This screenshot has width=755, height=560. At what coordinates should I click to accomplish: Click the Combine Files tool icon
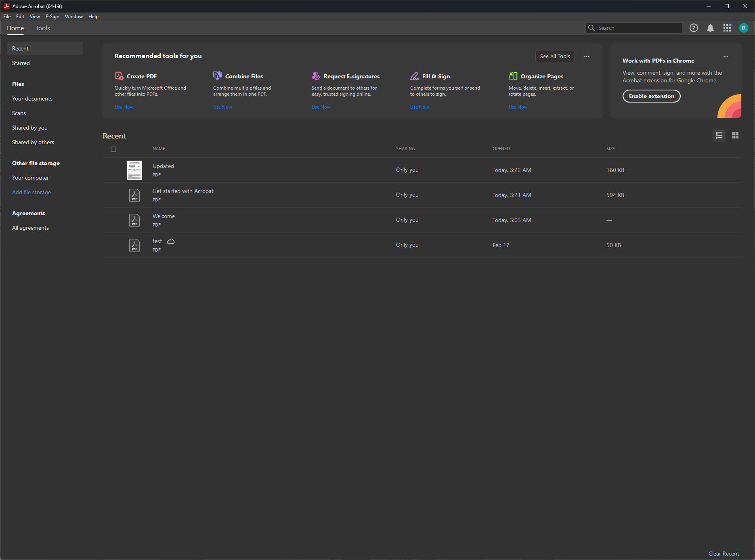218,76
